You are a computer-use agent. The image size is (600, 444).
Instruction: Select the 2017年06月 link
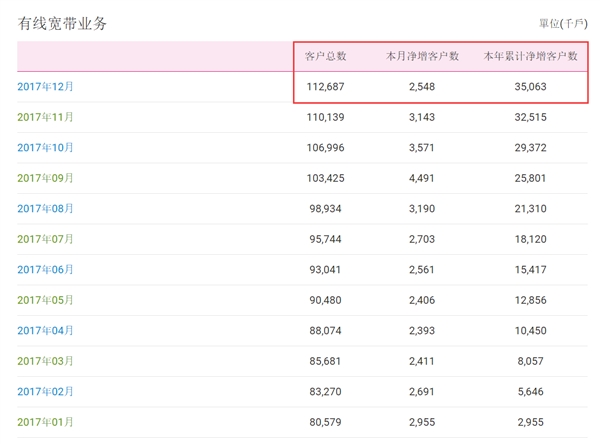tap(45, 270)
